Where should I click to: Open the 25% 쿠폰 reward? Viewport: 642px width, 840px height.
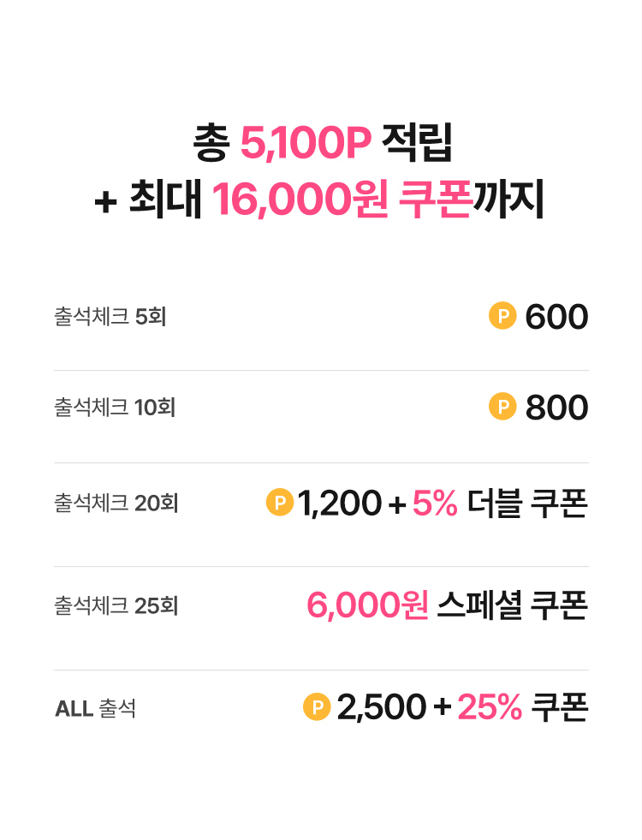522,708
